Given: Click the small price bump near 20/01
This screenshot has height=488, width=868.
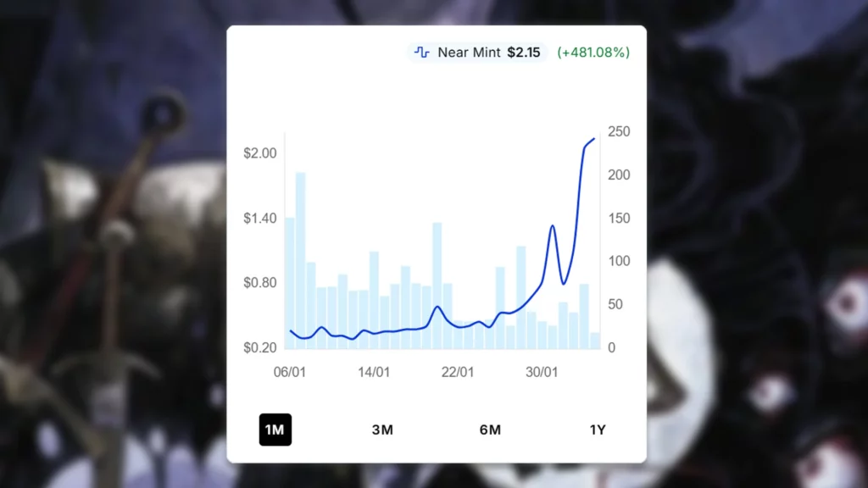Looking at the screenshot, I should point(437,307).
